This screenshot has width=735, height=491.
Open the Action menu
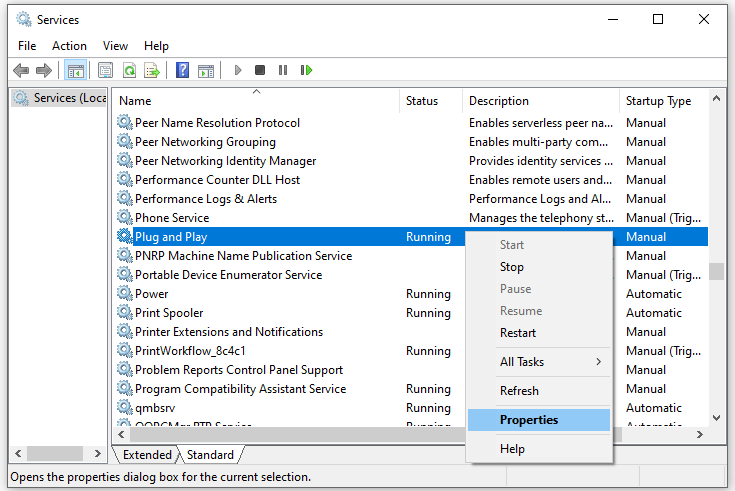pos(69,46)
